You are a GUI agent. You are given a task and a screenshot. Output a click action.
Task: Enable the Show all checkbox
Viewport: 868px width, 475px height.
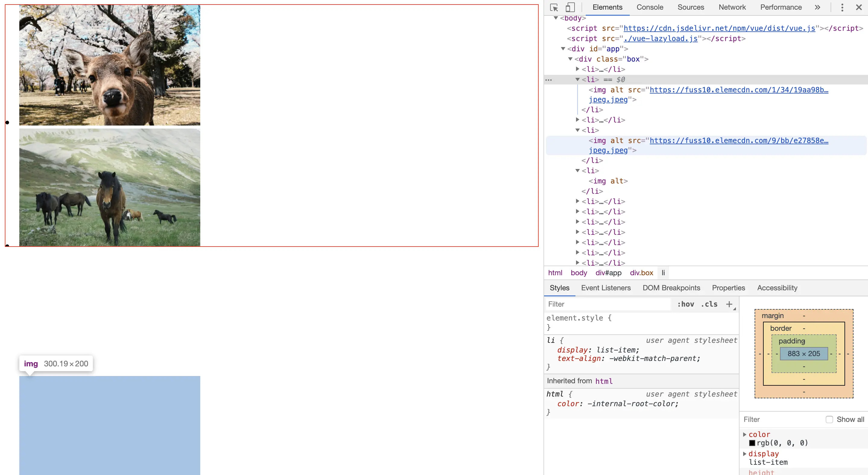829,419
